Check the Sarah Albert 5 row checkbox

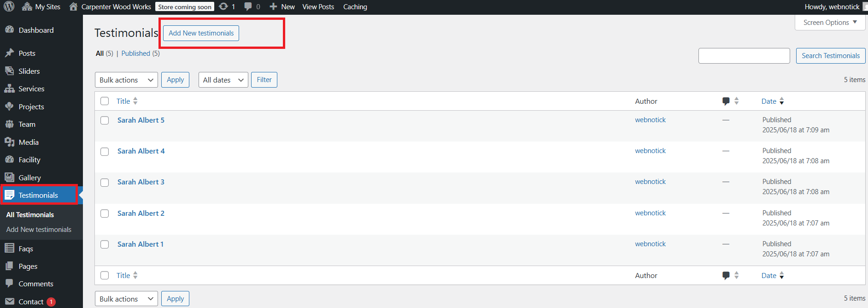point(105,120)
